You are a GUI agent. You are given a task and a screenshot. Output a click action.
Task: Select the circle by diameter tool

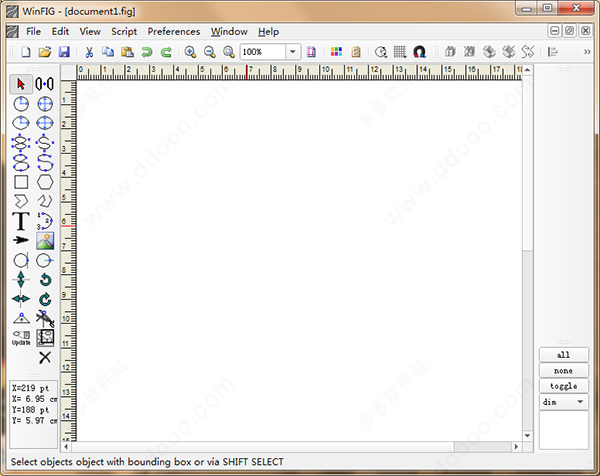pos(45,104)
